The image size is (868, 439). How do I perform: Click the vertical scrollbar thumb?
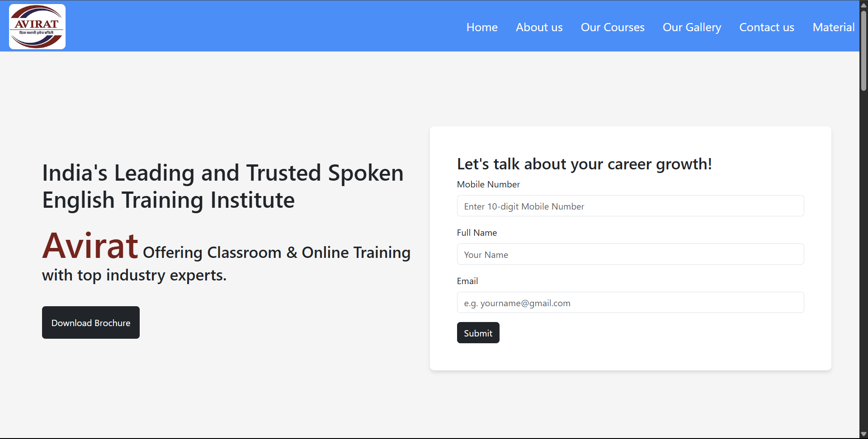pos(863,50)
